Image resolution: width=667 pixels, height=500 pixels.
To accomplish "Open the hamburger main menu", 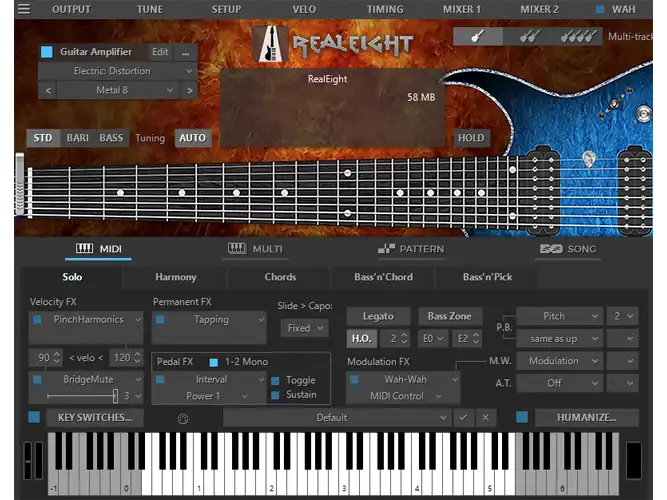I will (24, 9).
